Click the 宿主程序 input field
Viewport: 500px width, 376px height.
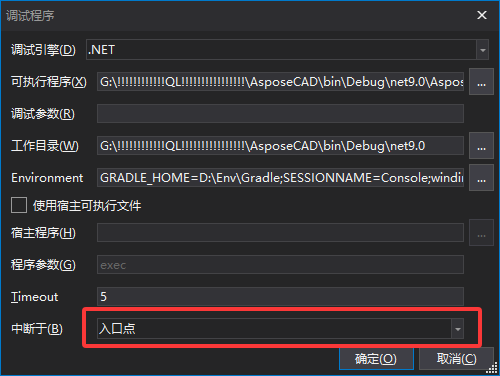[x=280, y=233]
